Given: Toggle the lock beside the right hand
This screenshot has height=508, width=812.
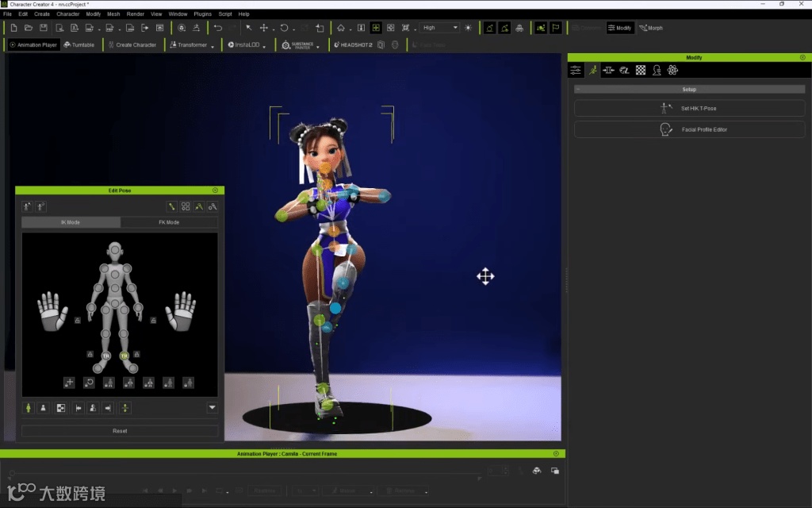Looking at the screenshot, I should pos(153,321).
